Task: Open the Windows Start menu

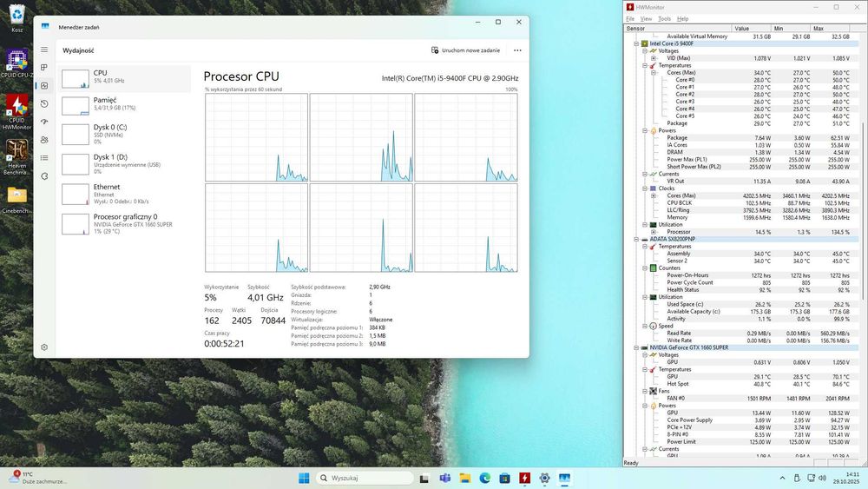Action: 304,478
